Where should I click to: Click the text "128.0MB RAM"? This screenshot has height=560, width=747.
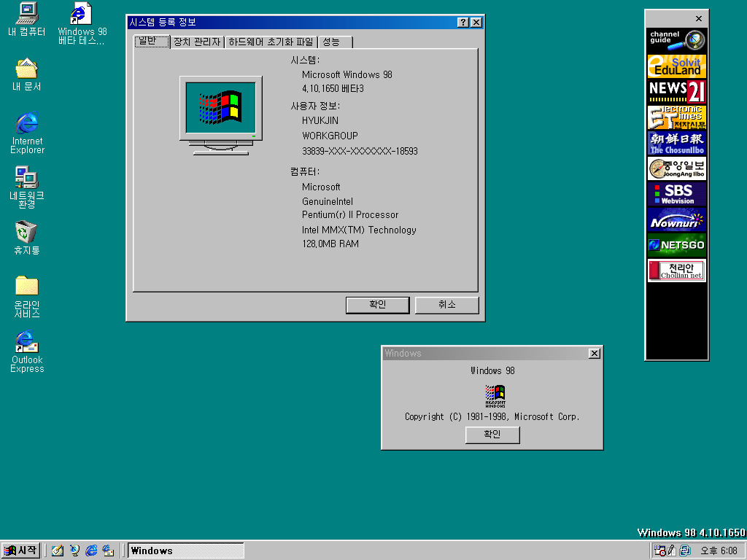pyautogui.click(x=330, y=244)
